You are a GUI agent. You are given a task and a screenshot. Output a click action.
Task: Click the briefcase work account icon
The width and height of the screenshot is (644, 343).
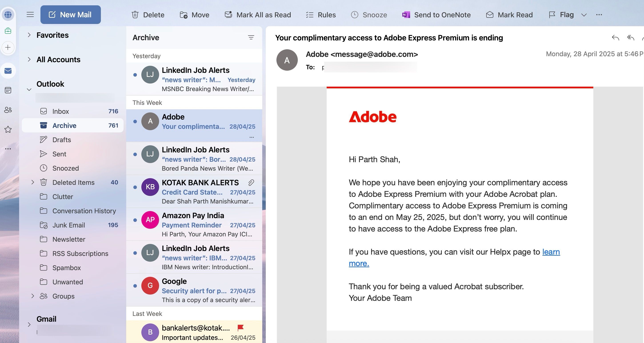pyautogui.click(x=8, y=31)
